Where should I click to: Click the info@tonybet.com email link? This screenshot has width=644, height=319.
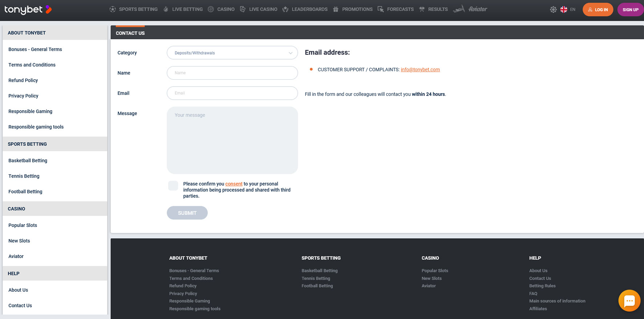pos(420,69)
